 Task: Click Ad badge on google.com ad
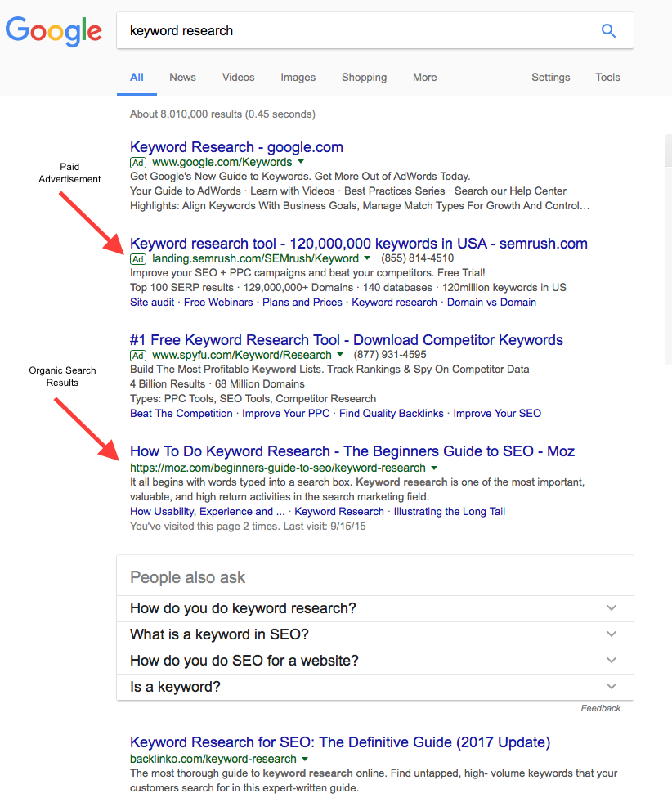pos(138,163)
